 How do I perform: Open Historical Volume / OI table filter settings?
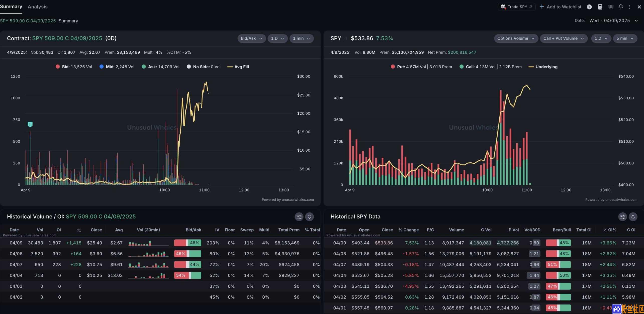tap(299, 217)
